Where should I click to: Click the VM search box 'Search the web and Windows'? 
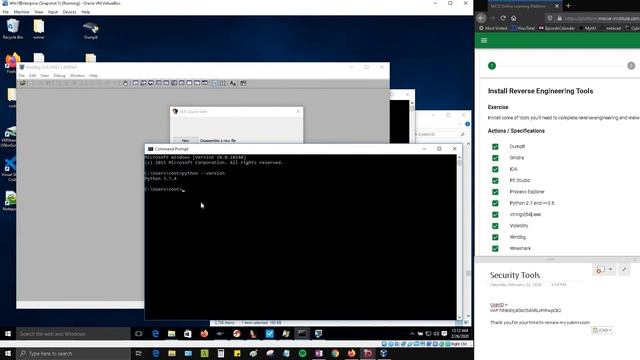coord(73,333)
